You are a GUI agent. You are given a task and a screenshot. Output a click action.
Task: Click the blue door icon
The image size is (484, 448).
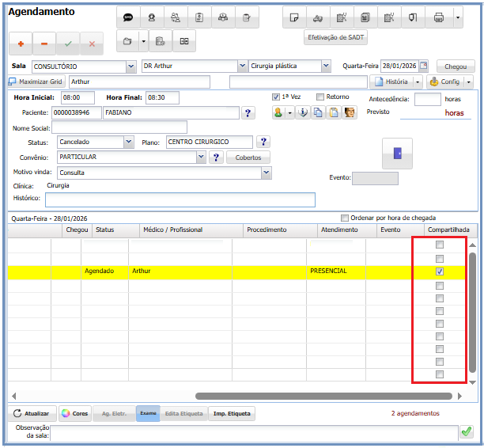pyautogui.click(x=398, y=154)
